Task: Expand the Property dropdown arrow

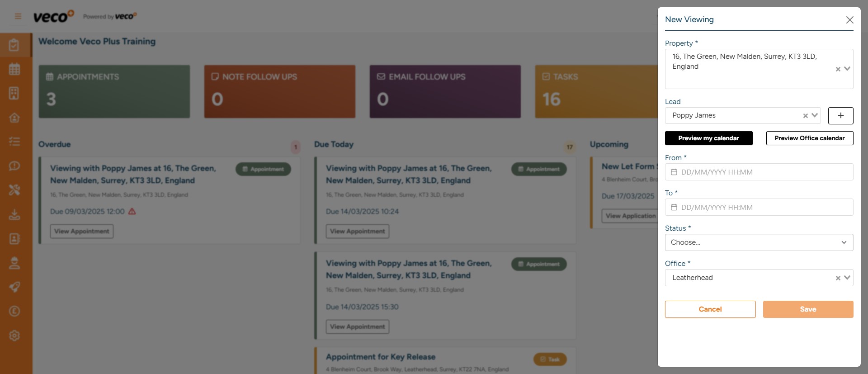Action: coord(847,69)
